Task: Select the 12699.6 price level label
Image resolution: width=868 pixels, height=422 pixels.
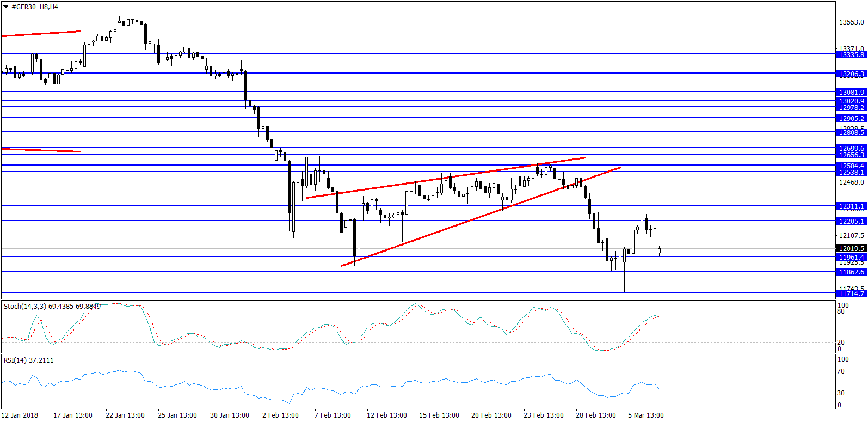Action: click(851, 148)
